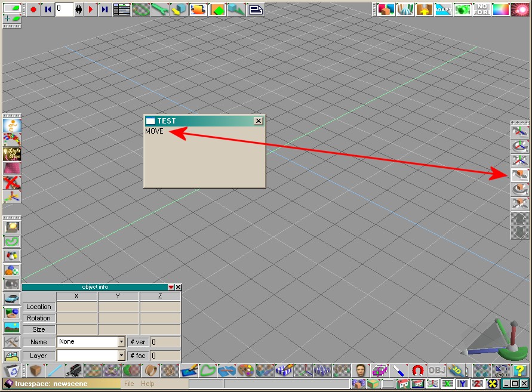This screenshot has width=532, height=392.
Task: Open the File menu
Action: [129, 384]
